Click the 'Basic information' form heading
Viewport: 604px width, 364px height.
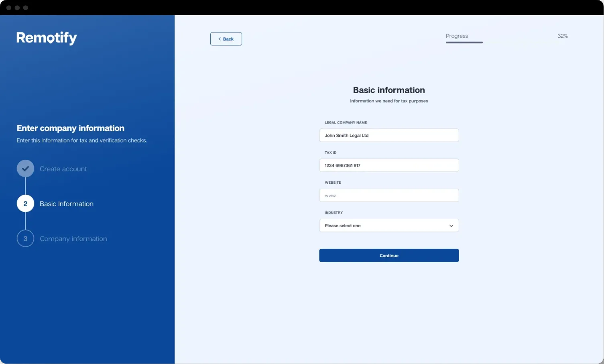coord(388,90)
